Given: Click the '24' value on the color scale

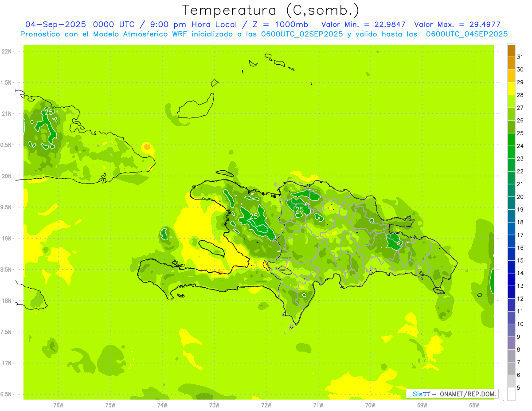Looking at the screenshot, I should [x=520, y=146].
